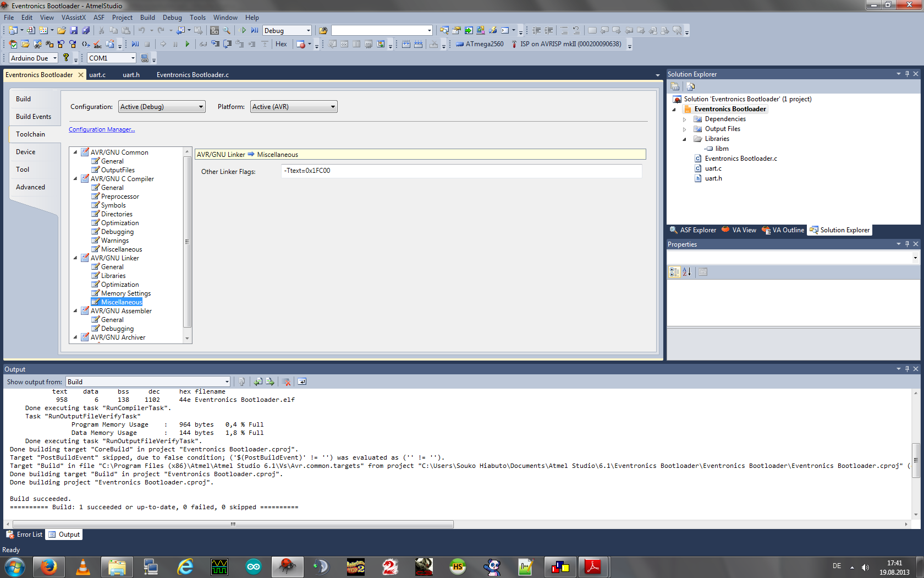Image resolution: width=924 pixels, height=578 pixels.
Task: Switch to the Error List tab
Action: click(24, 535)
